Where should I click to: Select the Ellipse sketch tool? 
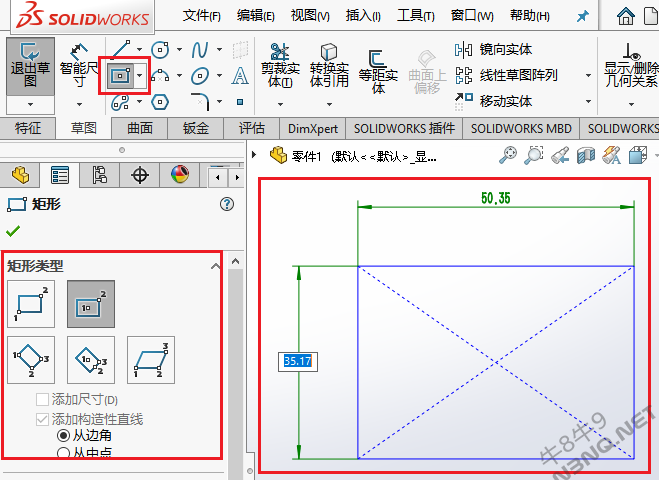[200, 76]
